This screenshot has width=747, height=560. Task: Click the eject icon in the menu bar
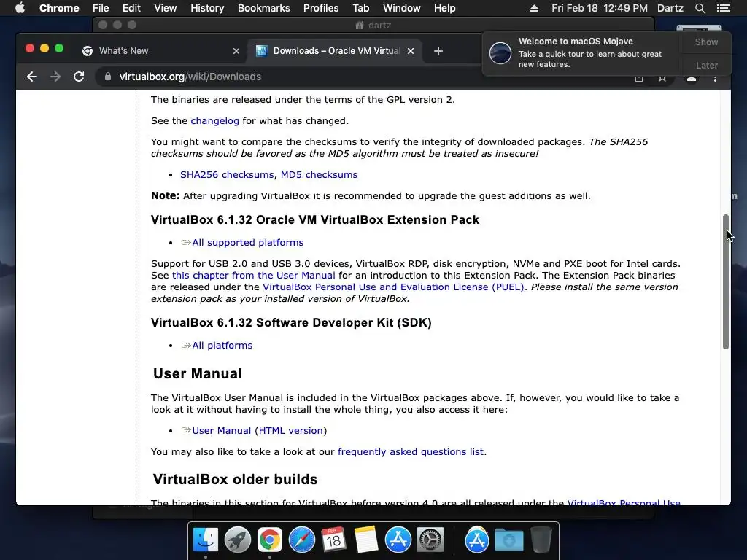pyautogui.click(x=534, y=8)
